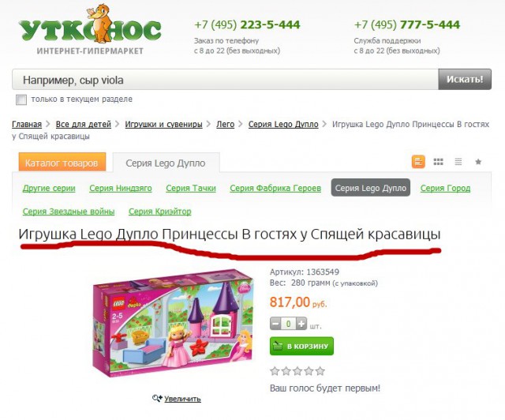Click the Lego Duplo product image

click(174, 324)
